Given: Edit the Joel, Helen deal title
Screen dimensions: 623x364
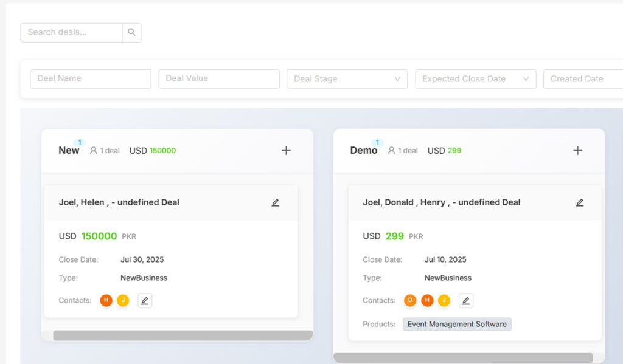Looking at the screenshot, I should tap(276, 203).
